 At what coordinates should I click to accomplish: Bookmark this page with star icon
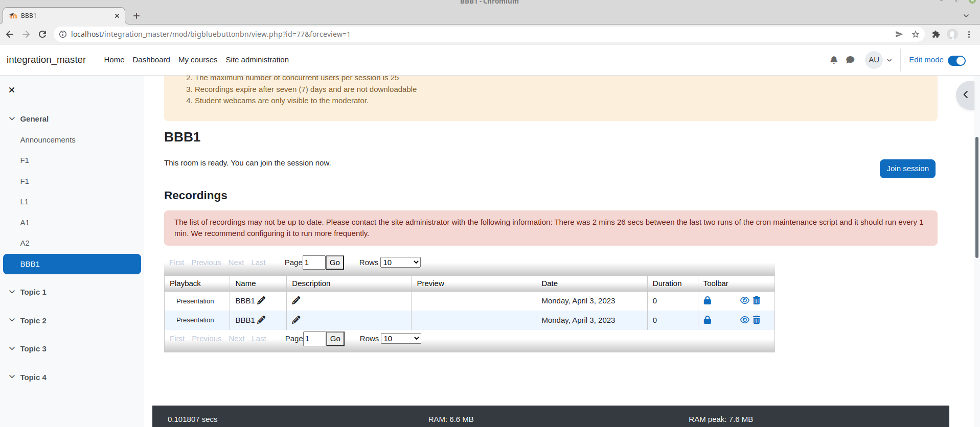(x=916, y=34)
